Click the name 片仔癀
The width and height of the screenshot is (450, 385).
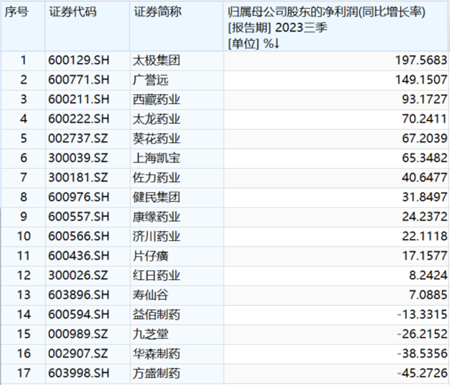click(x=150, y=256)
